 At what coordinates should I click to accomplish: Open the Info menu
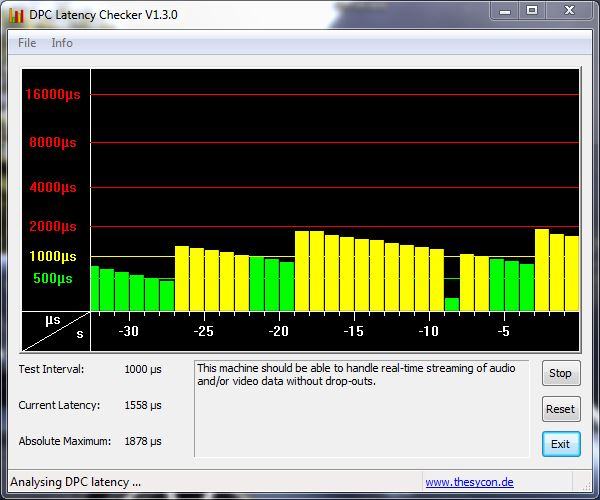click(62, 43)
